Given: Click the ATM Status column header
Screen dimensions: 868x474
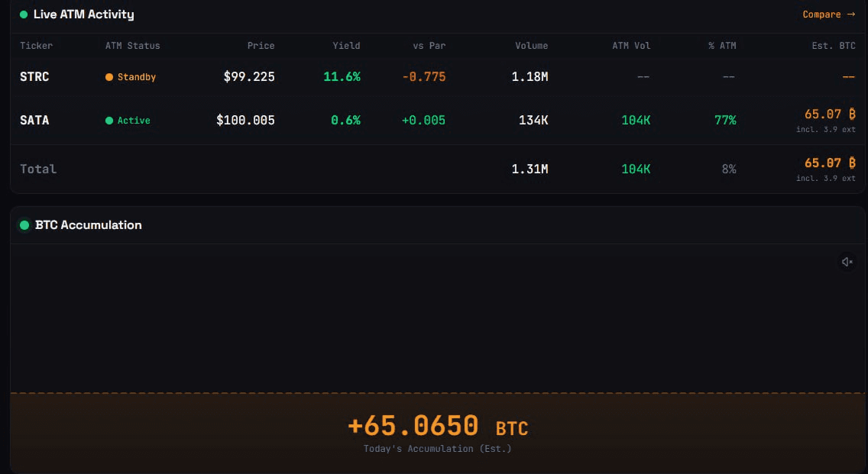Looking at the screenshot, I should coord(133,46).
